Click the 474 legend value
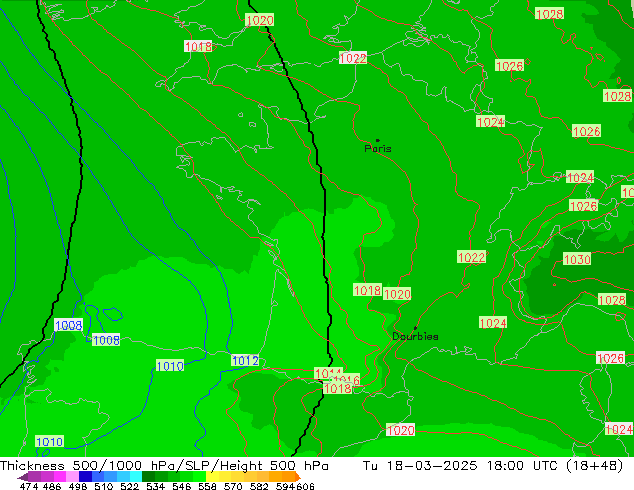Viewport: 634px width, 490px height. [29, 486]
